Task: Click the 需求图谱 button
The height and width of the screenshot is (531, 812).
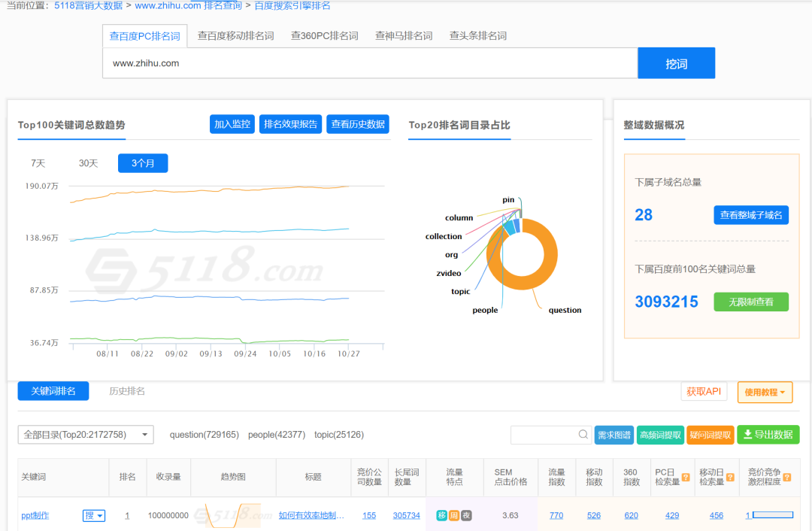Action: pyautogui.click(x=614, y=435)
